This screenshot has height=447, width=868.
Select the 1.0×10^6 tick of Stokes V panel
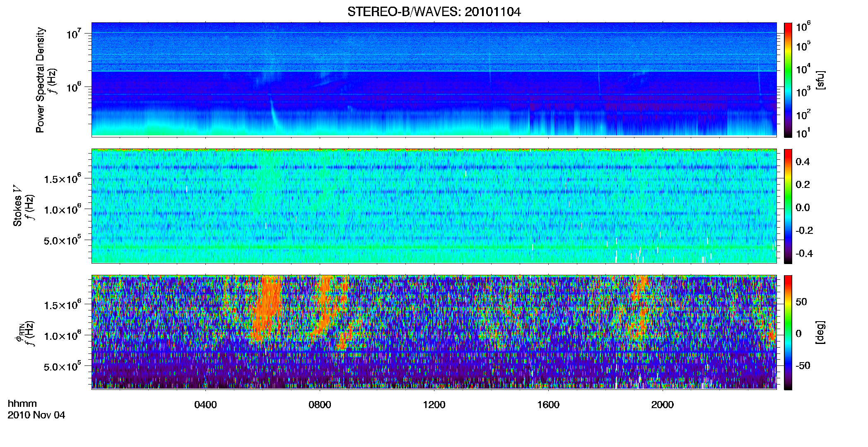[62, 209]
